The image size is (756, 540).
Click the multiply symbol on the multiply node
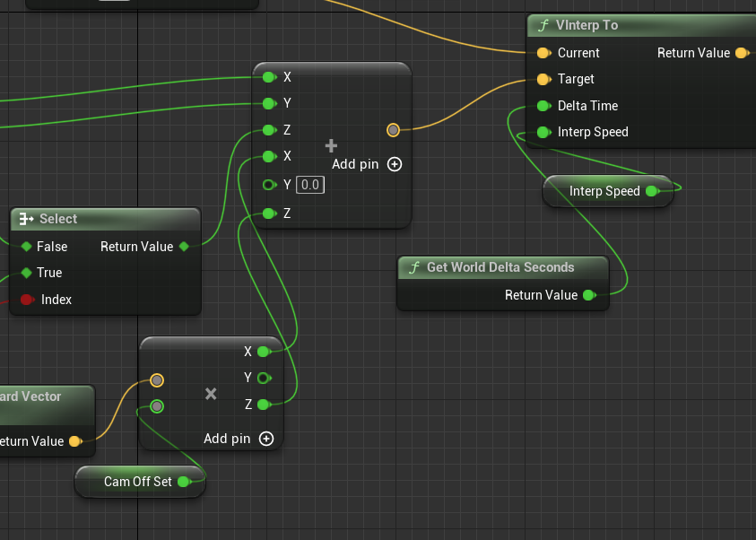click(211, 394)
